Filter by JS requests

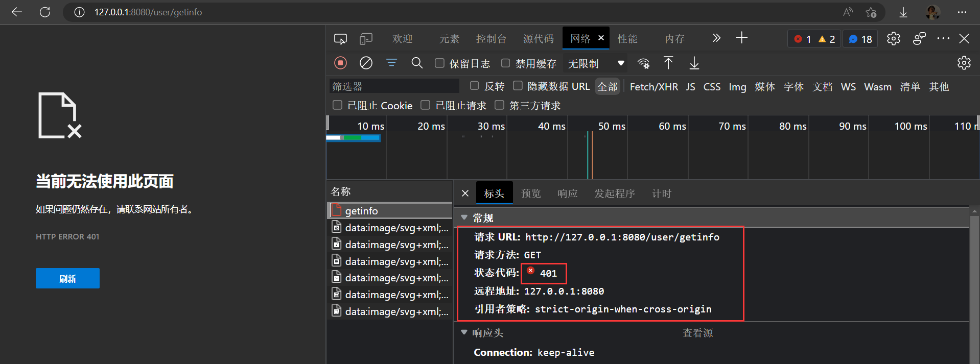pyautogui.click(x=691, y=87)
